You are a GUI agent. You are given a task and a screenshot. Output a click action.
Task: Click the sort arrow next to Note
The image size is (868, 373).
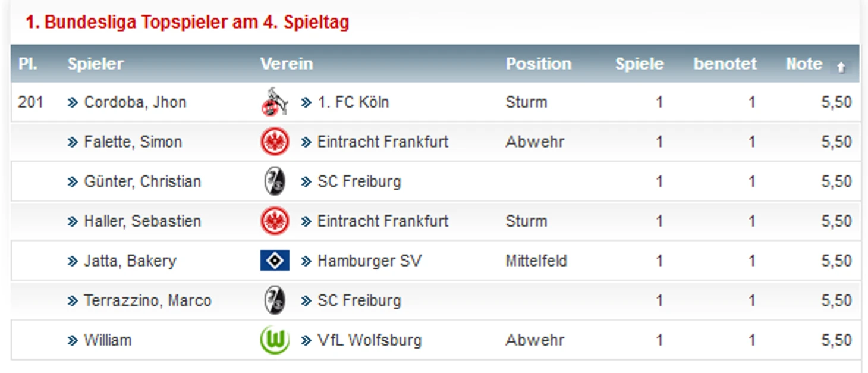click(x=841, y=67)
